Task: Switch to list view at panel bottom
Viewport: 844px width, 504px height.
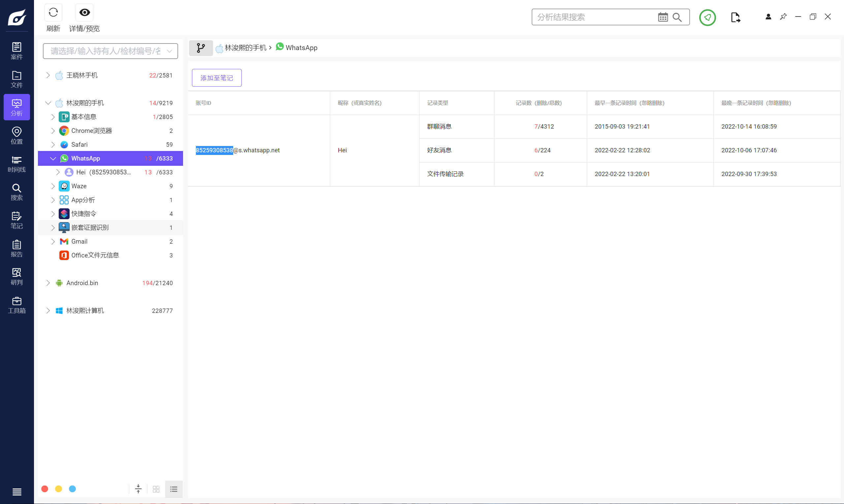Action: tap(173, 489)
